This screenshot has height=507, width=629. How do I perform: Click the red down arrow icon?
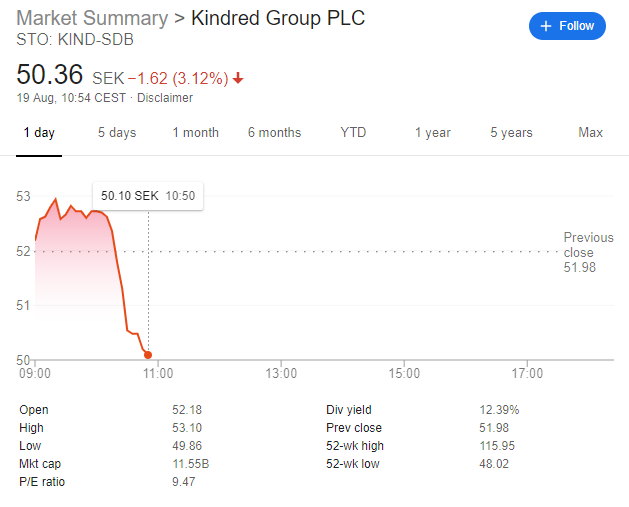(239, 78)
